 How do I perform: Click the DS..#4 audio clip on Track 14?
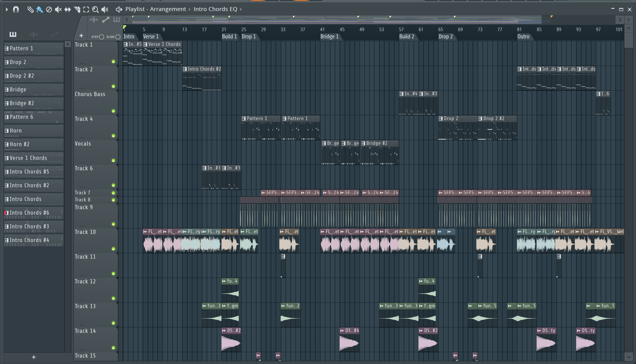tap(349, 339)
